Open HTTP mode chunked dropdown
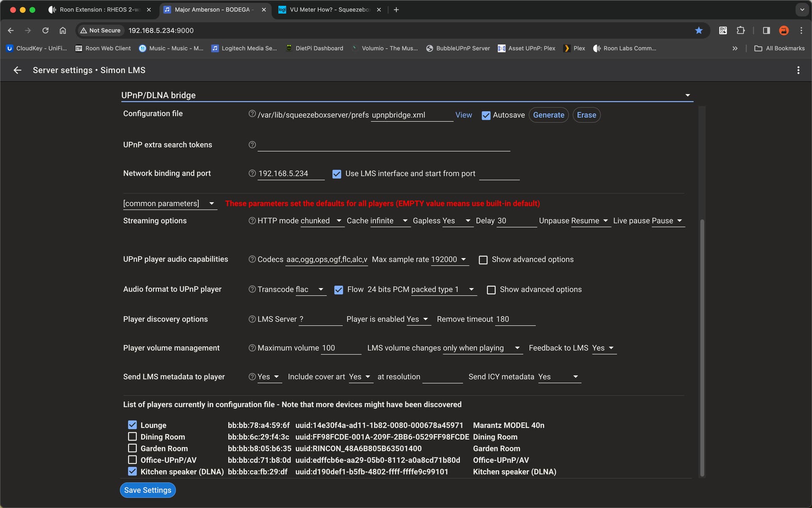812x508 pixels. pos(322,221)
